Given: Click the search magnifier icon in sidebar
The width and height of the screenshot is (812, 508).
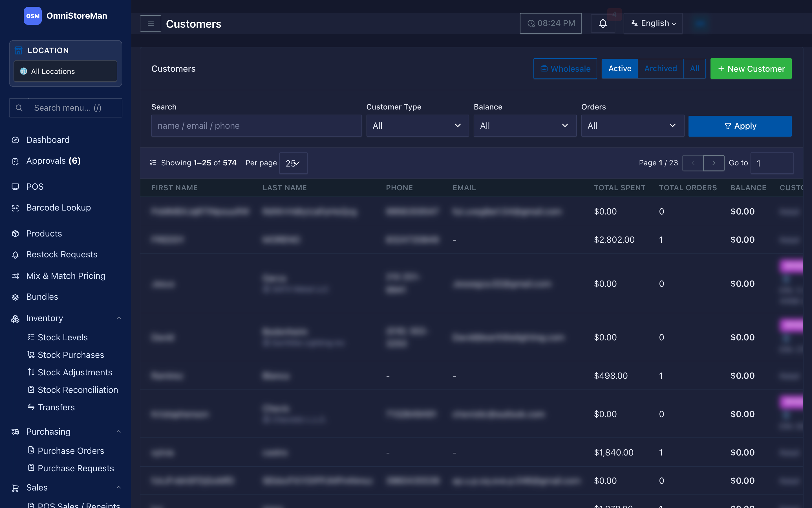Looking at the screenshot, I should click(19, 108).
